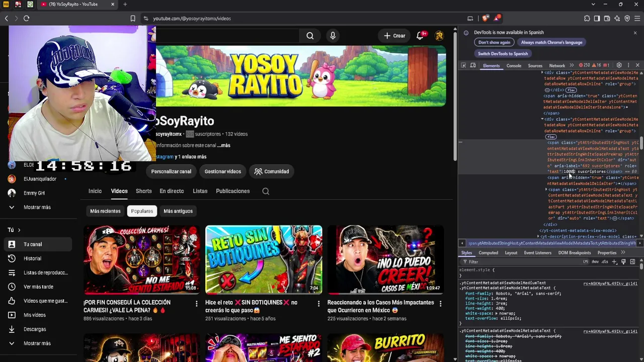Open YouTube notifications bell
644x362 pixels.
(420, 36)
